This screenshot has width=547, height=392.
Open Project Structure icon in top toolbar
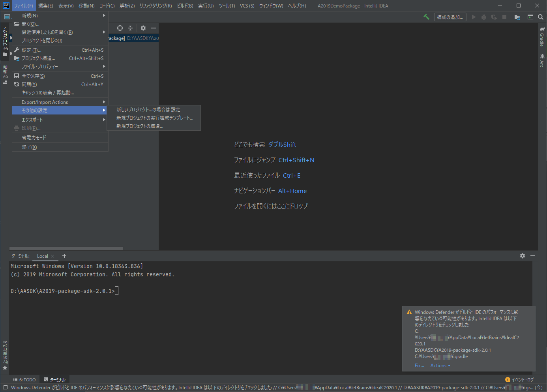pos(517,17)
